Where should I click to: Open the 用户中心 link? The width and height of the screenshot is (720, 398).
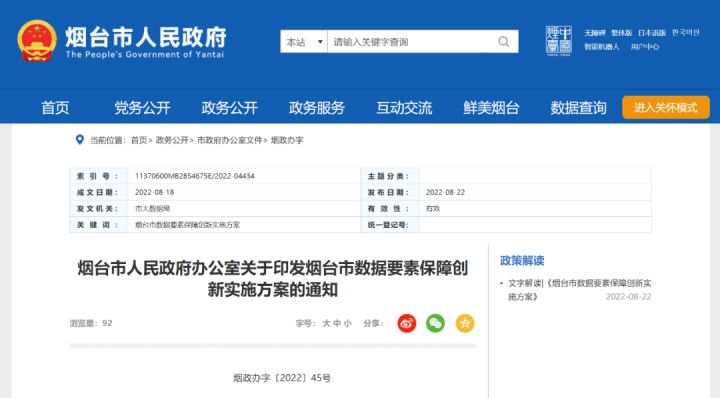point(645,47)
